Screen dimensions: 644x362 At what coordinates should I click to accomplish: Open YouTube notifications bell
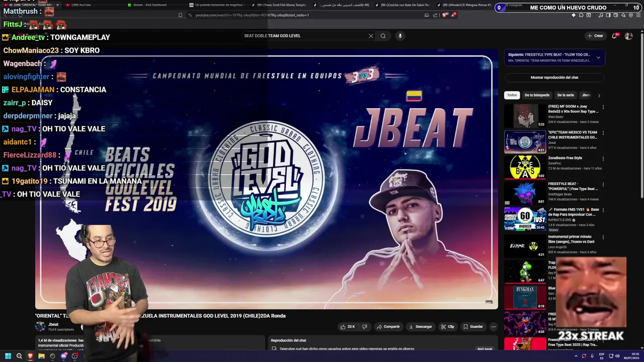click(615, 36)
